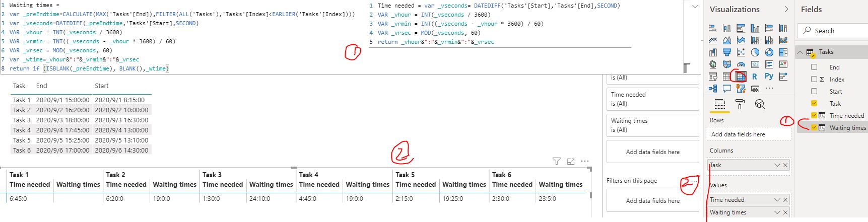Select the Pie chart visual

[755, 52]
